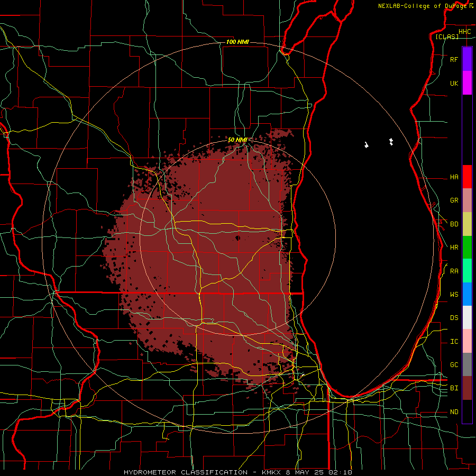476x476 pixels.
Task: Click the BD legend label
Action: pos(454,224)
